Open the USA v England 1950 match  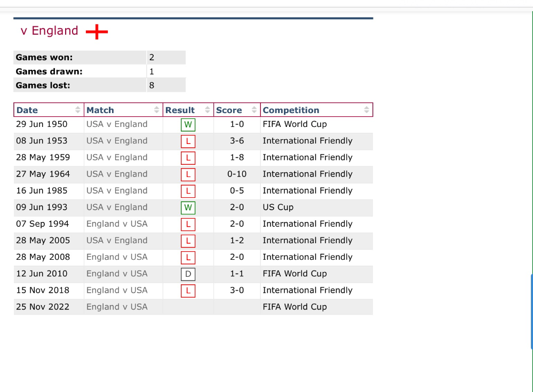tap(117, 124)
